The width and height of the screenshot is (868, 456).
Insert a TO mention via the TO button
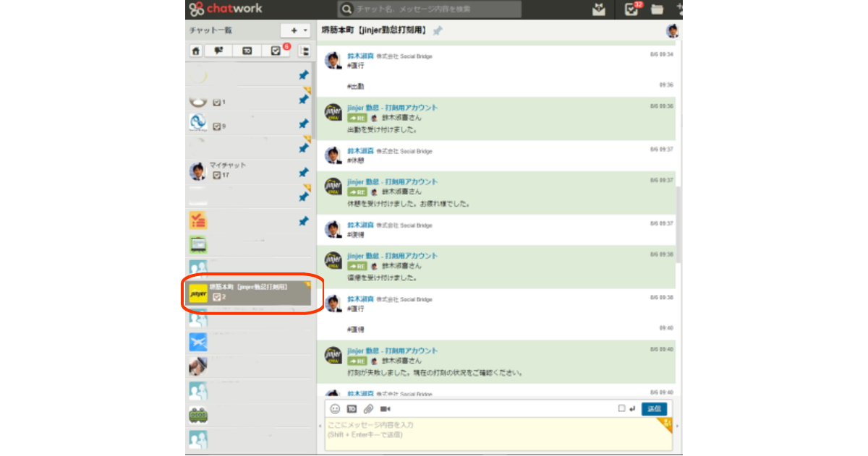coord(352,409)
